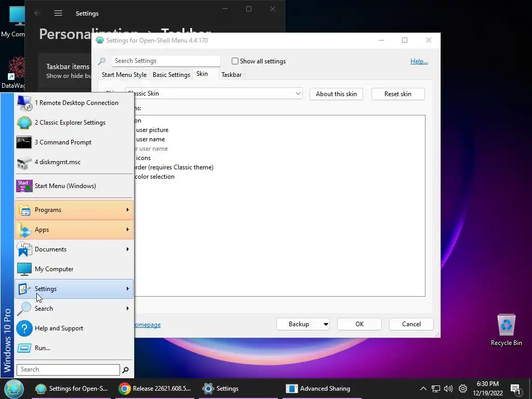The height and width of the screenshot is (399, 532).
Task: Click the Settings for Open-Shell taskbar item
Action: [72, 389]
